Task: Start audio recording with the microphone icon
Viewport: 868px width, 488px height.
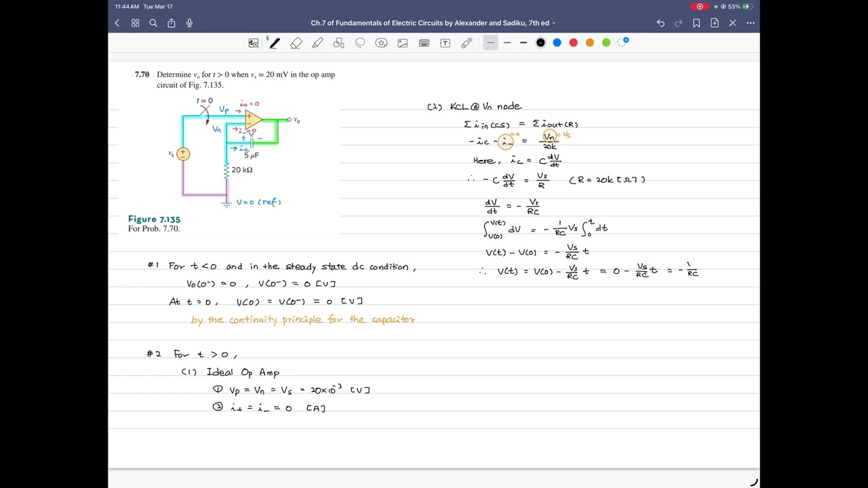Action: (189, 23)
